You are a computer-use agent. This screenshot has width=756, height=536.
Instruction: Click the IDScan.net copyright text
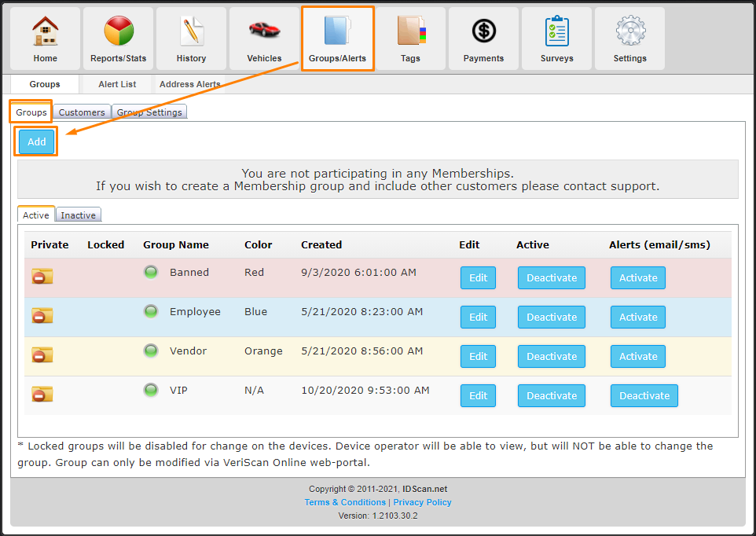(425, 490)
